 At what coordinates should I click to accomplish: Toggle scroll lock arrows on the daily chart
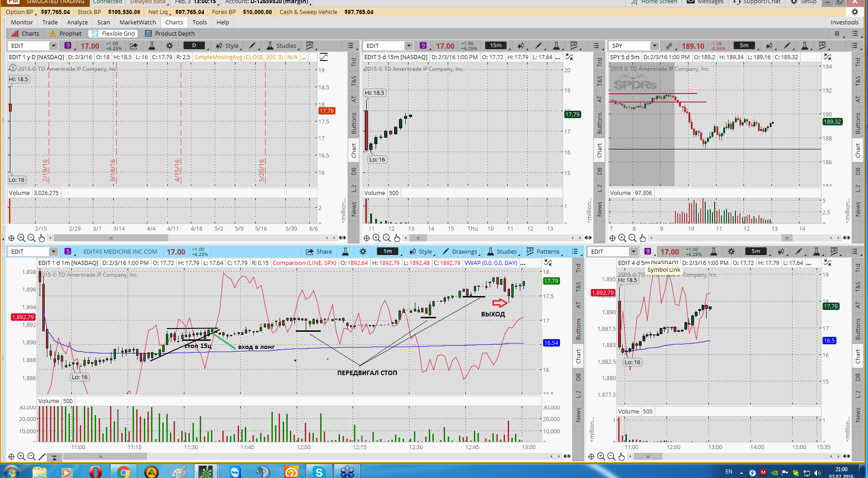tap(342, 238)
